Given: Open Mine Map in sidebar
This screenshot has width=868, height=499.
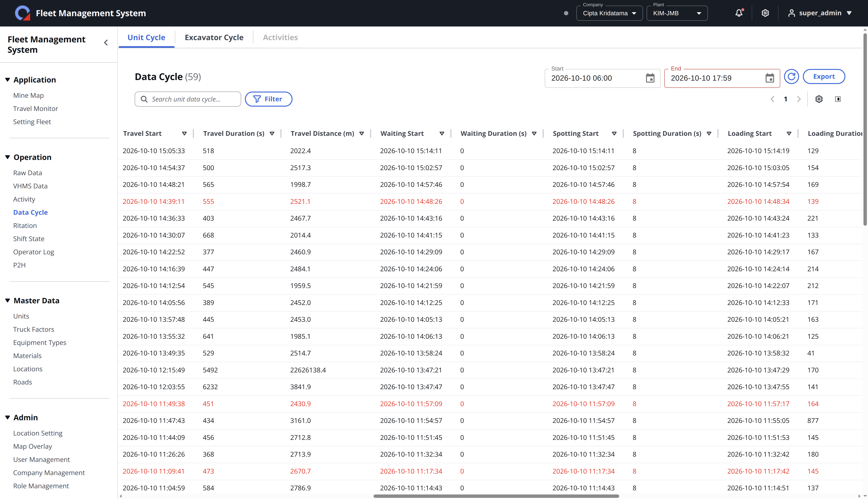Looking at the screenshot, I should (28, 95).
